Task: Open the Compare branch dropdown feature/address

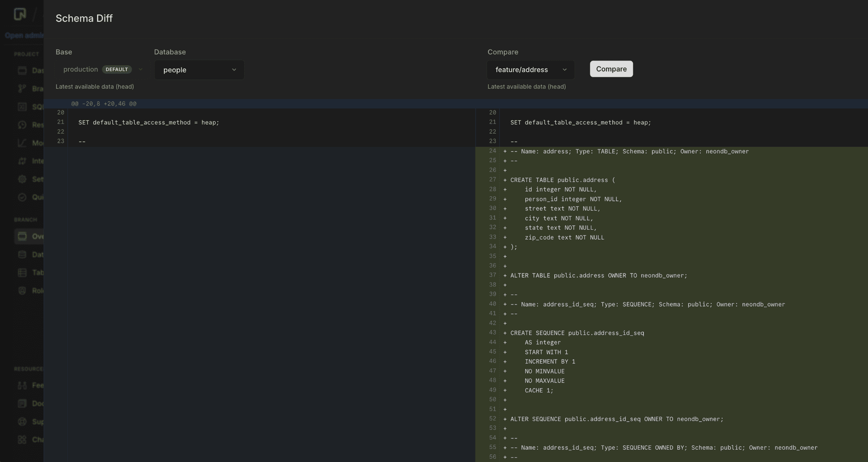Action: tap(530, 70)
